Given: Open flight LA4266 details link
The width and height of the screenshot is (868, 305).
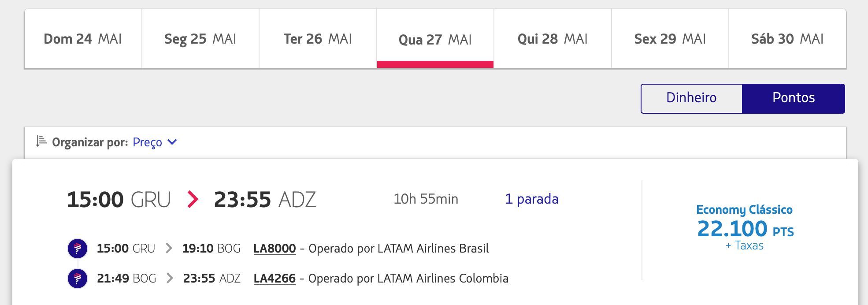Looking at the screenshot, I should (274, 279).
